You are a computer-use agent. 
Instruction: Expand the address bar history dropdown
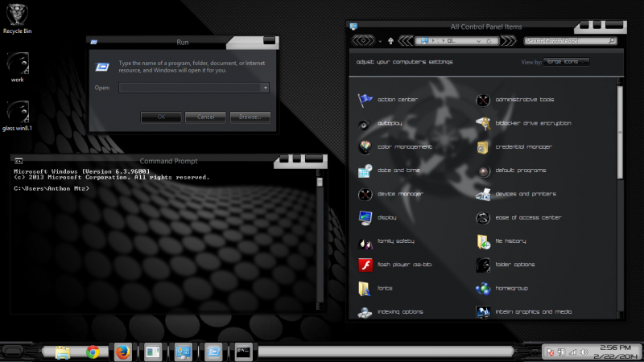pos(478,41)
